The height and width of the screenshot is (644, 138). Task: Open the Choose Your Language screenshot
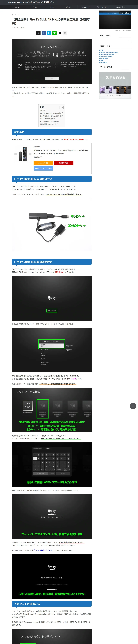[x=52, y=350]
